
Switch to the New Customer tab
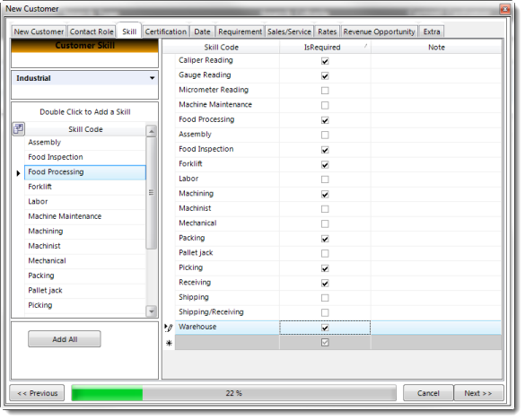(39, 31)
